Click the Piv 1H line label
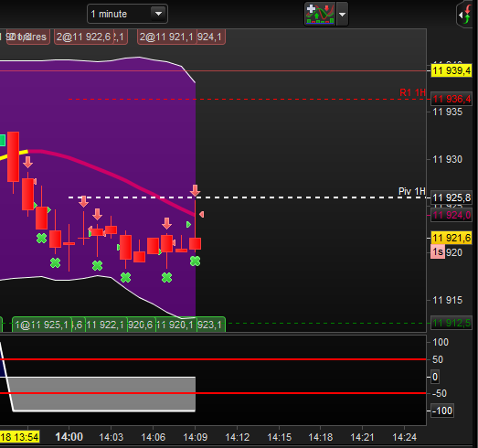Viewport: 478px width, 448px height. [x=412, y=191]
